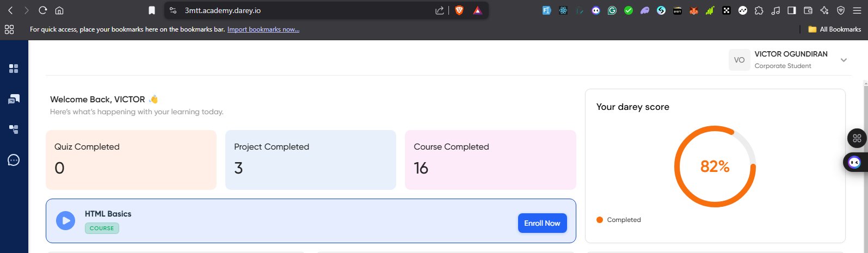Image resolution: width=868 pixels, height=253 pixels.
Task: Play the HTML Basics course icon
Action: pyautogui.click(x=66, y=221)
